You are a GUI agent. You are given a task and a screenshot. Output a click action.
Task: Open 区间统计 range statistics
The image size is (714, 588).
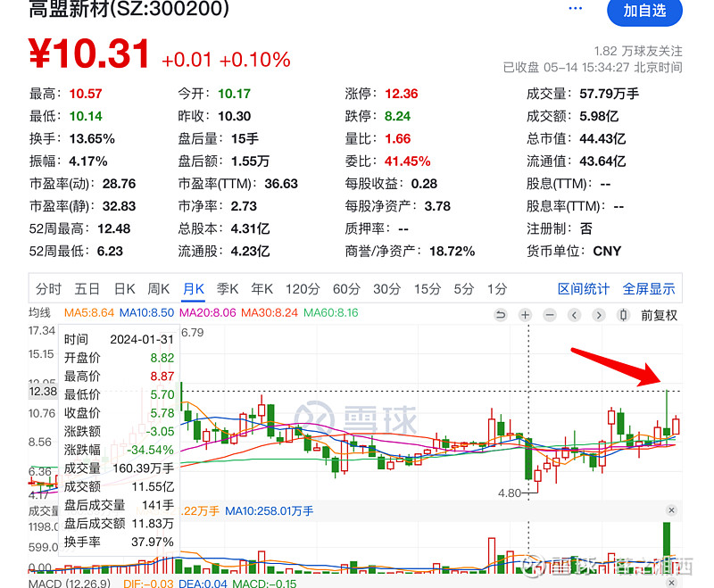click(584, 288)
